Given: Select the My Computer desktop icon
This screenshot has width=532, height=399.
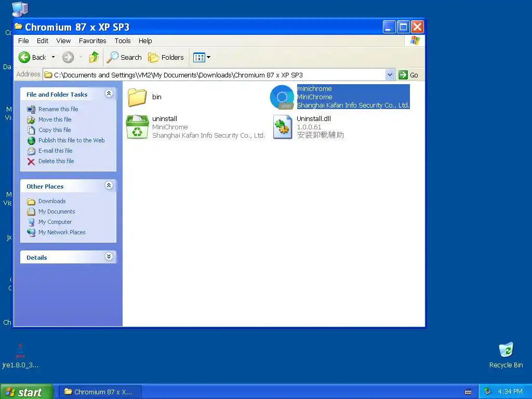Looking at the screenshot, I should (20, 9).
